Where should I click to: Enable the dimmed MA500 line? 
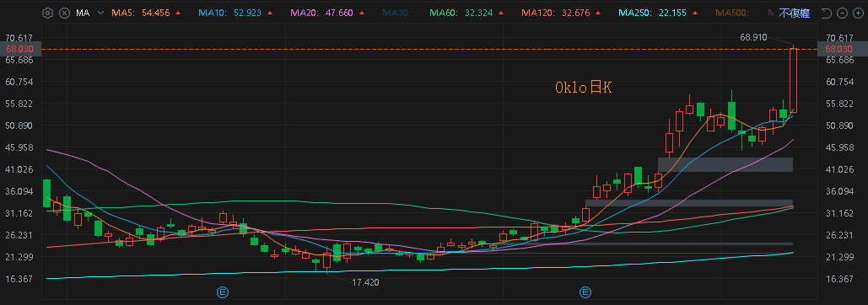(x=733, y=13)
